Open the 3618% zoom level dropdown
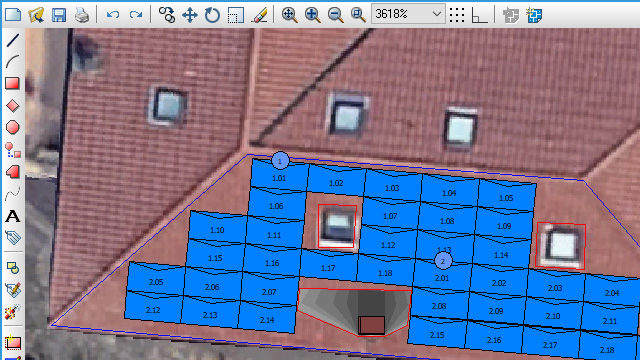Viewport: 640px width, 360px height. click(408, 14)
